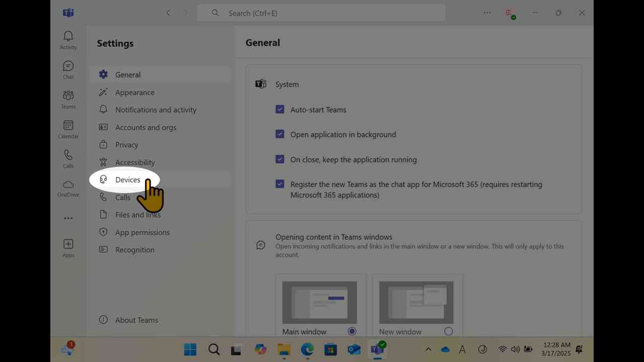Open App permissions settings
Viewport: 644px width, 362px height.
coord(160,232)
